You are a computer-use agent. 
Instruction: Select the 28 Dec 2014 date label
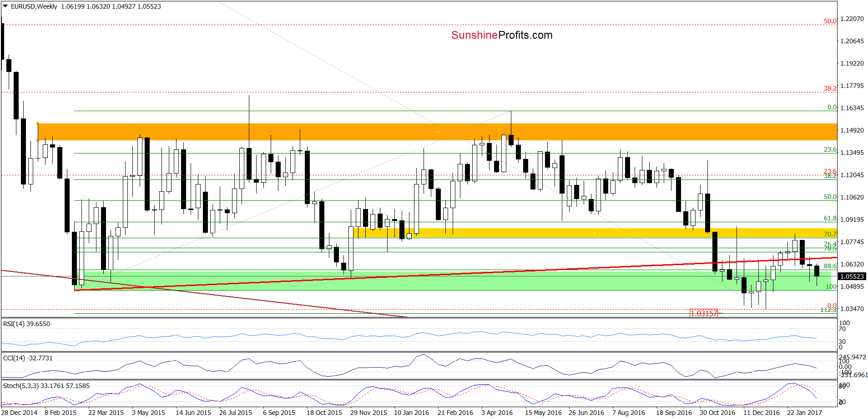(x=19, y=413)
